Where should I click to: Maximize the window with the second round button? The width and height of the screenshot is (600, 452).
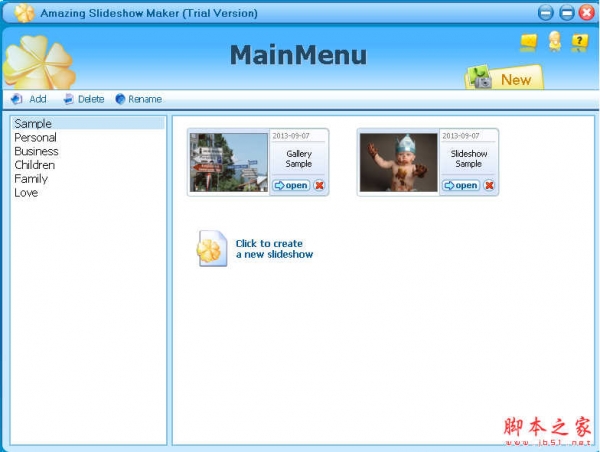(567, 13)
